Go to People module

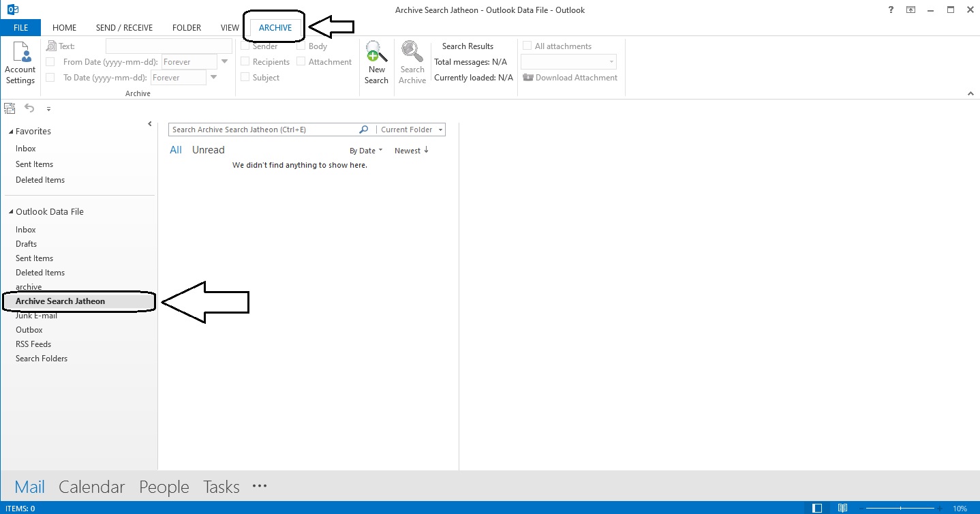coord(164,487)
